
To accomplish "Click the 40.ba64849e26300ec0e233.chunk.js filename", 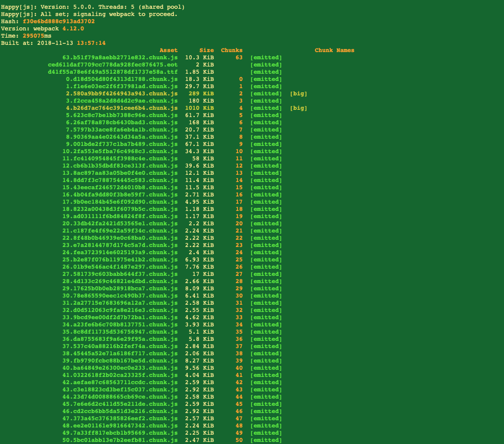I will [120, 368].
